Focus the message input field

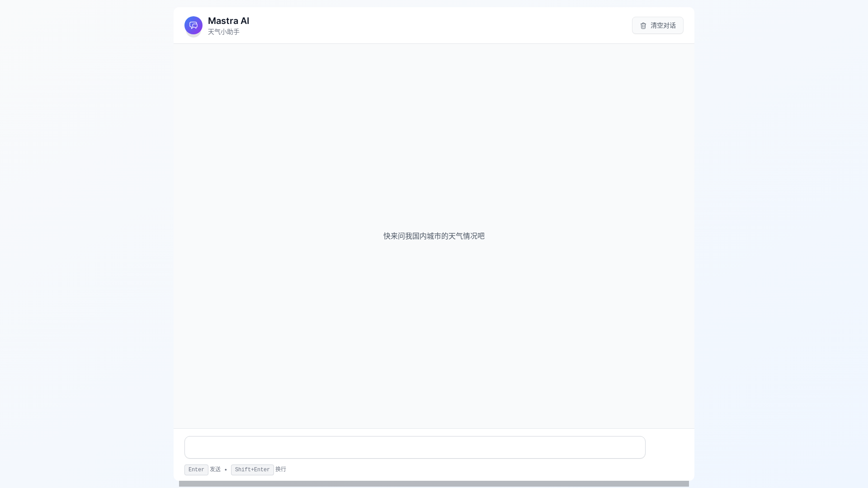(415, 447)
